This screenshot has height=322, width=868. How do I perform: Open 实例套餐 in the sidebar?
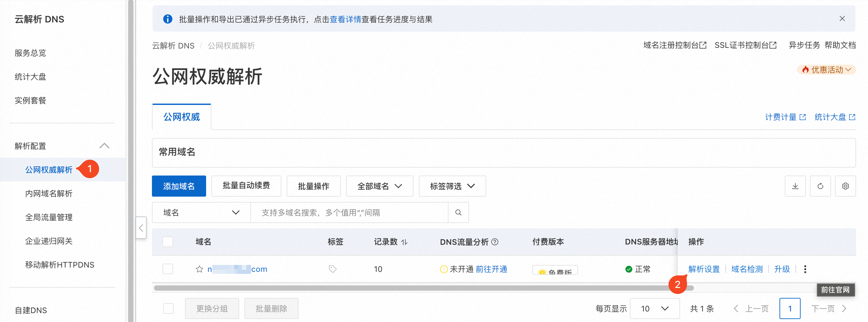(x=30, y=101)
